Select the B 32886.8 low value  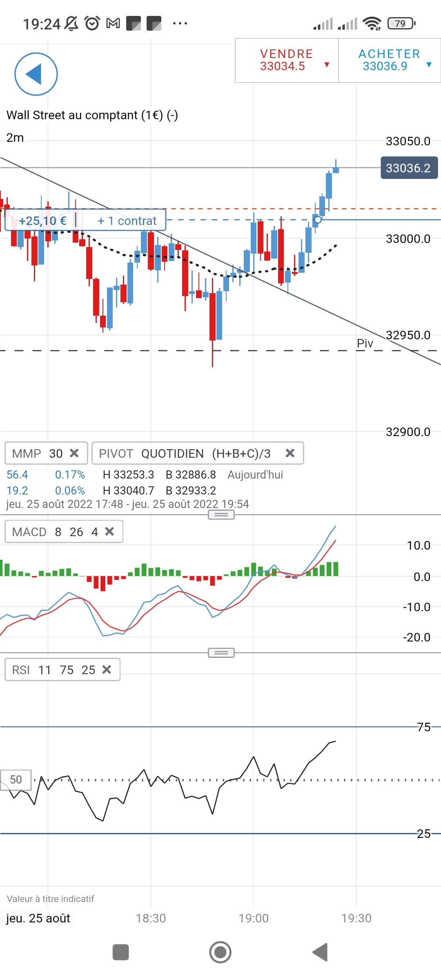coord(191,475)
